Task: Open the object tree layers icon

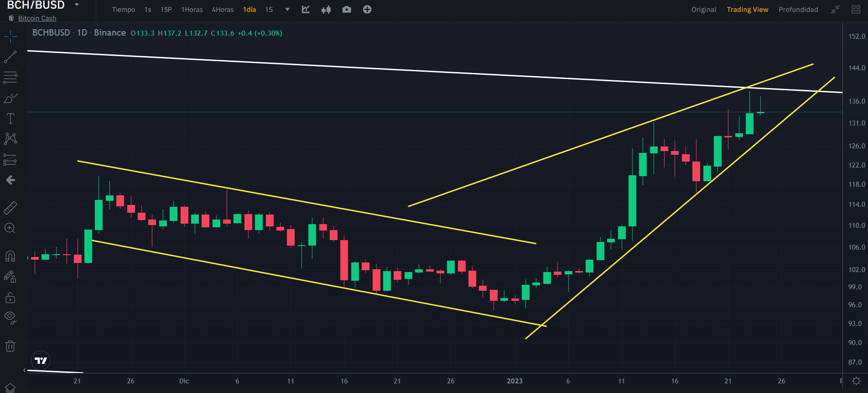Action: click(x=10, y=388)
